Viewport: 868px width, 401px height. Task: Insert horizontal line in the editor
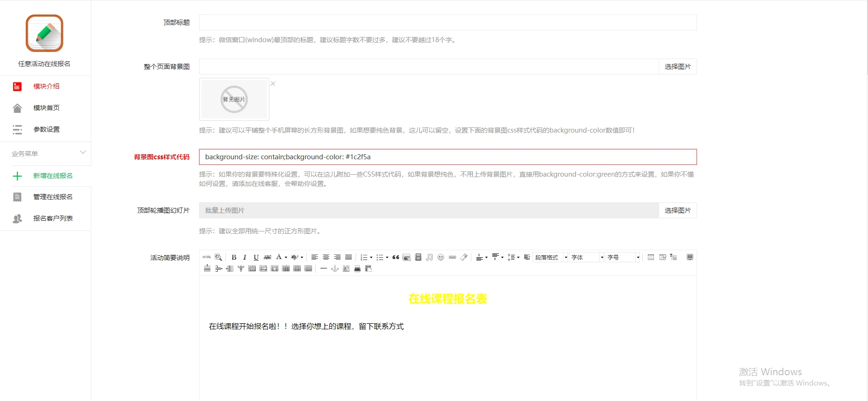[323, 268]
